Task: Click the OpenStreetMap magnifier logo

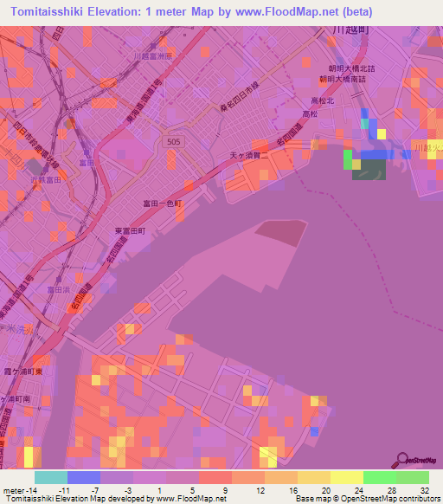Action: tap(414, 461)
